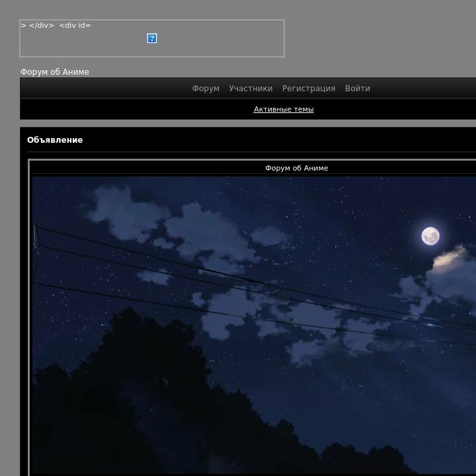Click the blue question mark icon
The width and height of the screenshot is (476, 476).
[152, 38]
